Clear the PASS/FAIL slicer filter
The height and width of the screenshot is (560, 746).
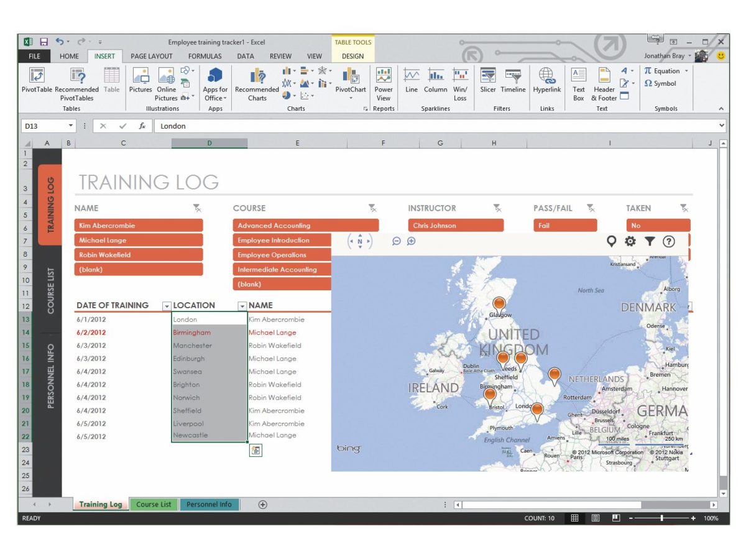[591, 208]
